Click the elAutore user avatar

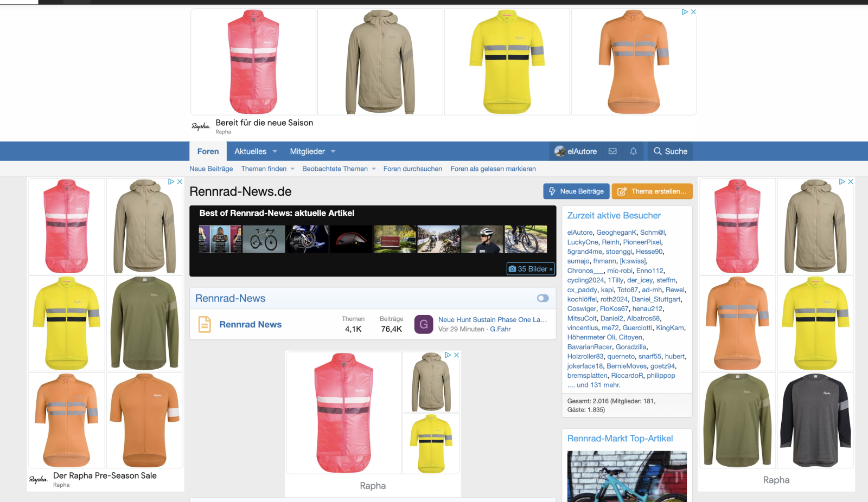click(560, 151)
